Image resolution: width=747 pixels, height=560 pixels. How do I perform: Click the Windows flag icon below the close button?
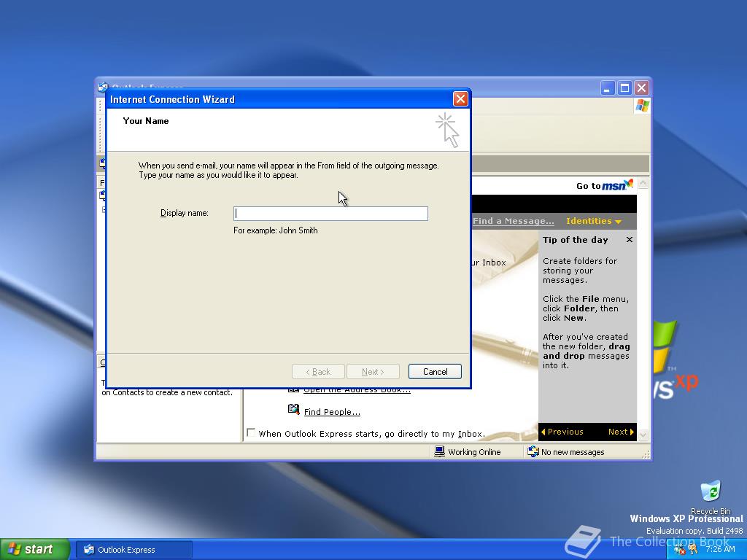pyautogui.click(x=641, y=105)
